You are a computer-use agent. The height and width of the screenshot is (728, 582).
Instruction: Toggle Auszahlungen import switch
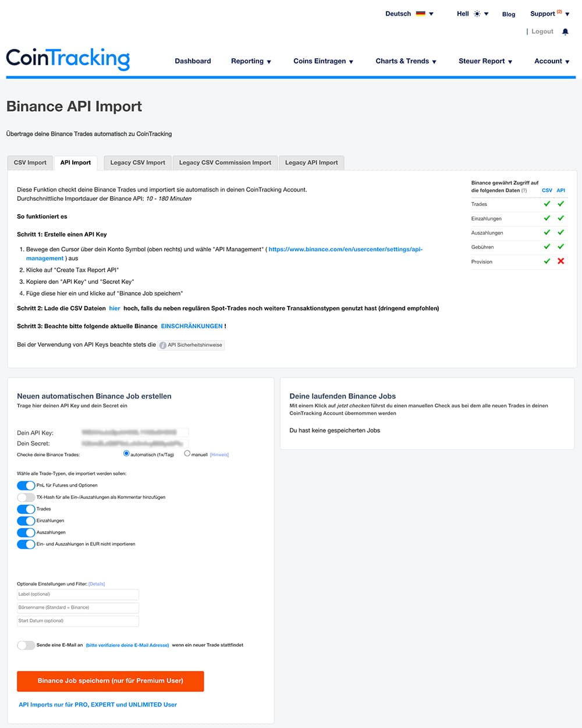26,532
